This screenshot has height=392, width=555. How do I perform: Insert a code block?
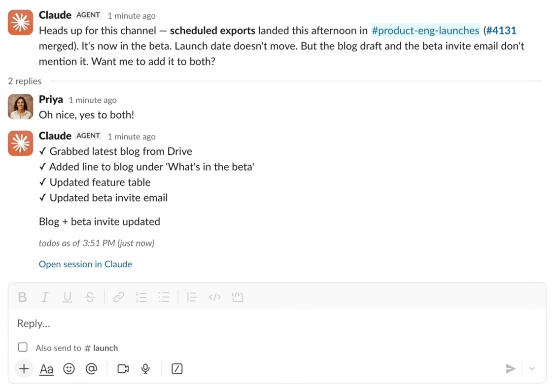click(x=238, y=297)
